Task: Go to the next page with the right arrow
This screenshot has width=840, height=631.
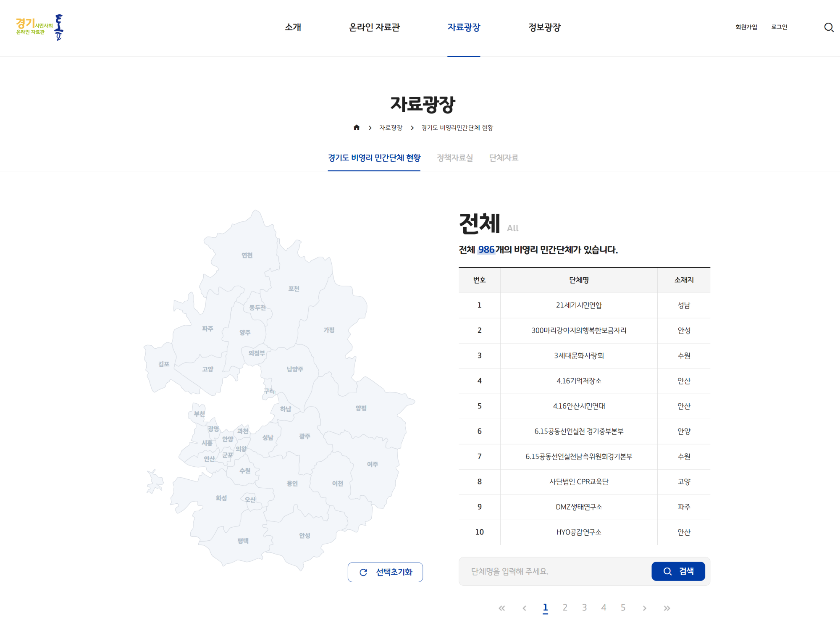Action: (644, 608)
